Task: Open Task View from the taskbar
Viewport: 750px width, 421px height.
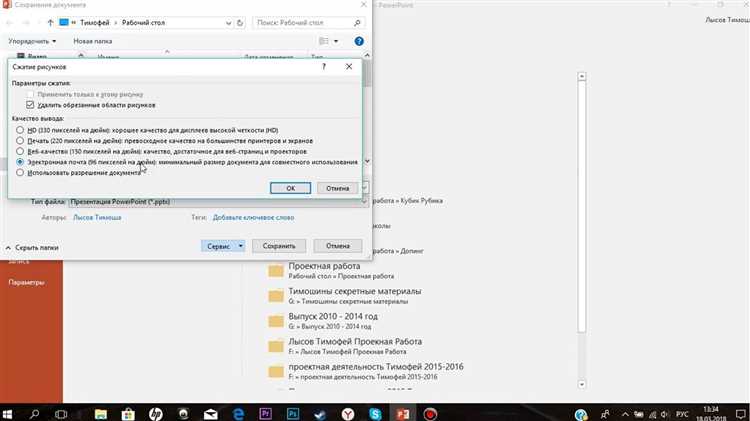Action: pyautogui.click(x=61, y=414)
